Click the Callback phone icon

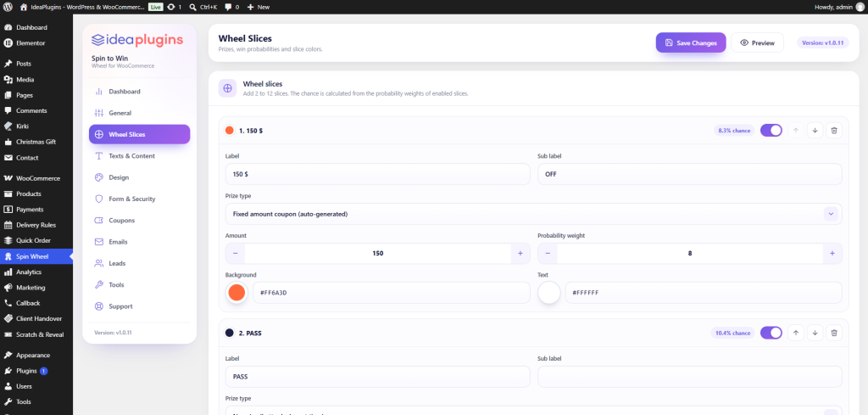[x=8, y=303]
